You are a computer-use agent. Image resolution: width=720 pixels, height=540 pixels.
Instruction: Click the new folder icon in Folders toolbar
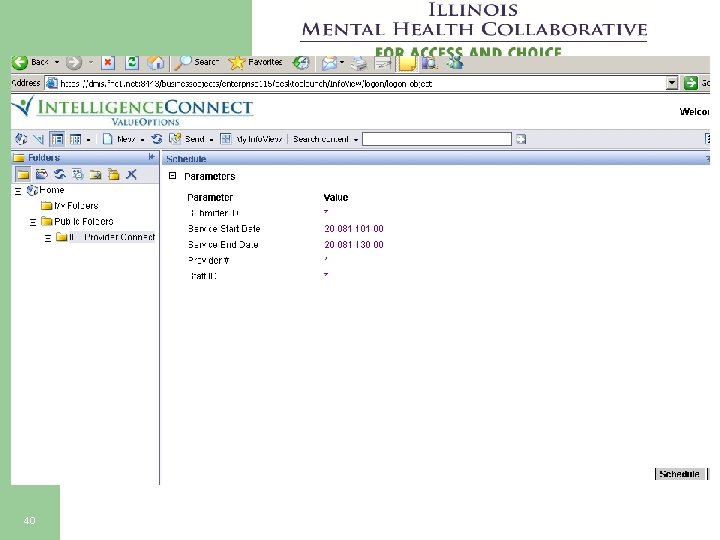click(113, 174)
